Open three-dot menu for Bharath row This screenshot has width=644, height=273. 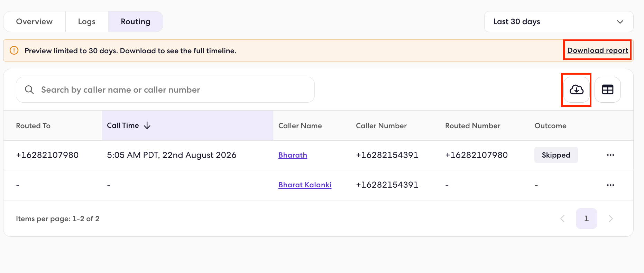[x=610, y=155]
